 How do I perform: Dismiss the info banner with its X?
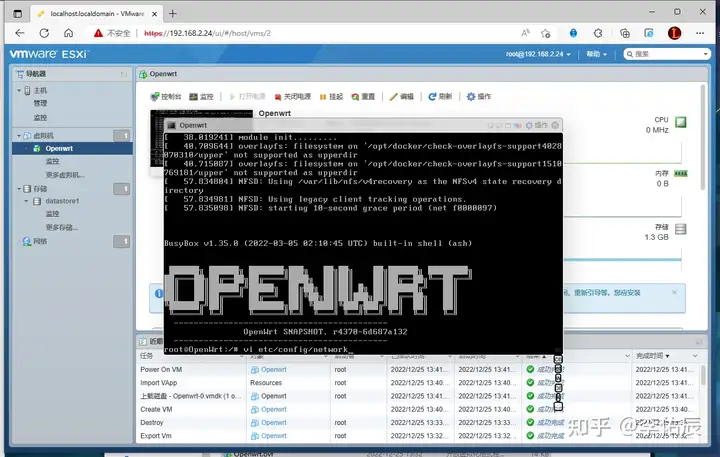click(674, 293)
